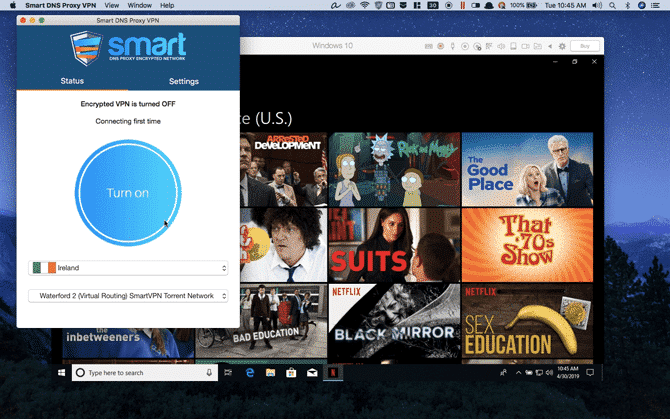Switch to the Status tab
This screenshot has width=670, height=419.
point(72,81)
